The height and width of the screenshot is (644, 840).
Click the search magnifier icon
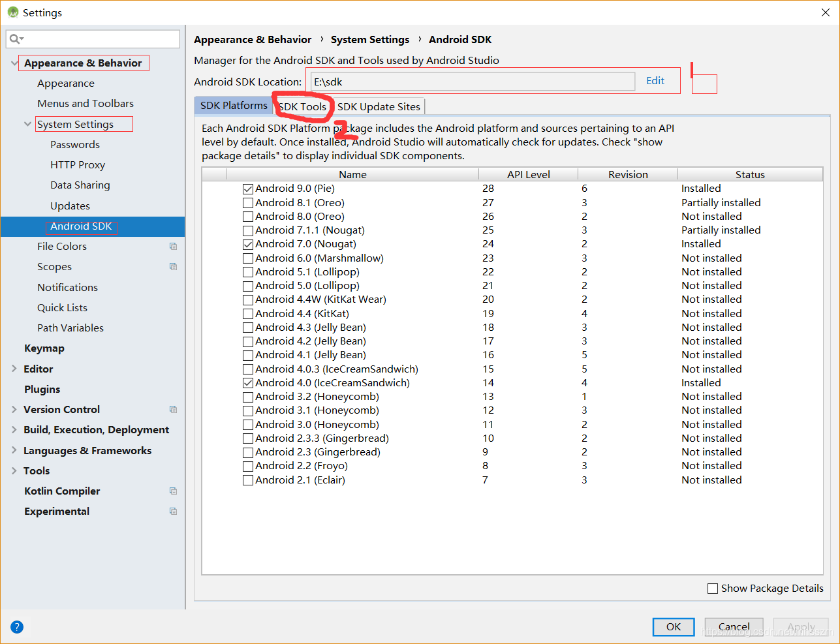(x=16, y=39)
